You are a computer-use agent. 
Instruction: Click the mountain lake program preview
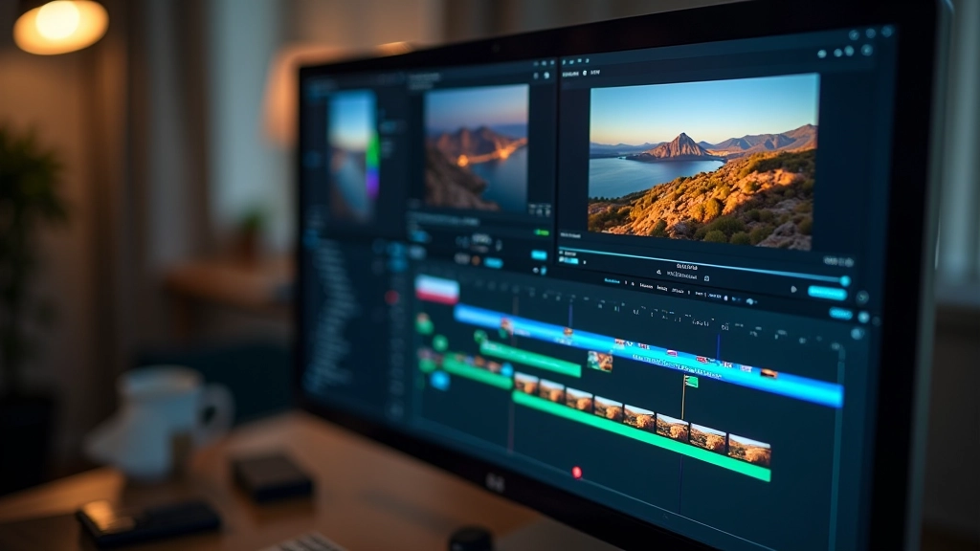click(x=702, y=162)
